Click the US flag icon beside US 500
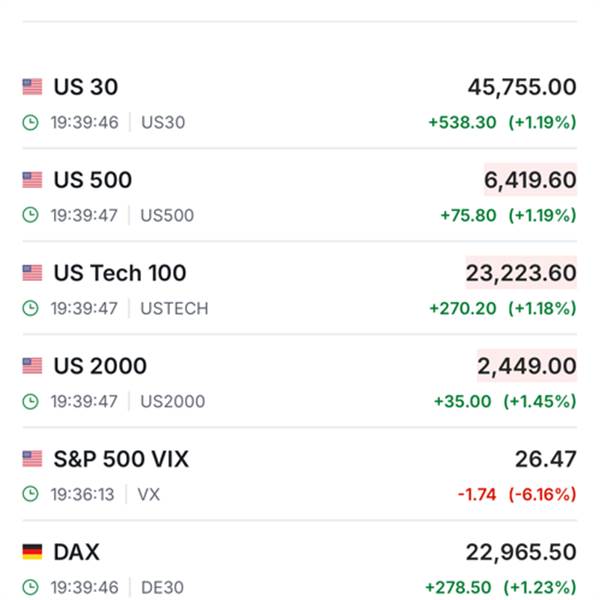Screen dimensions: 600x600 (x=32, y=180)
